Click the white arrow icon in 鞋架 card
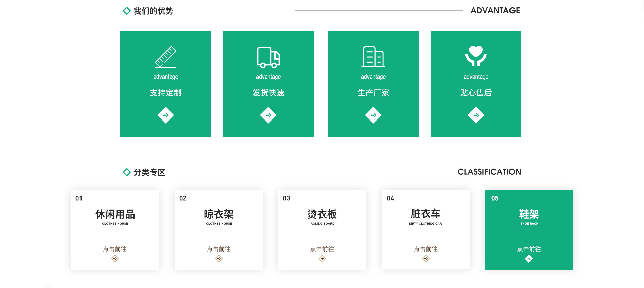644x288 pixels. tap(529, 259)
